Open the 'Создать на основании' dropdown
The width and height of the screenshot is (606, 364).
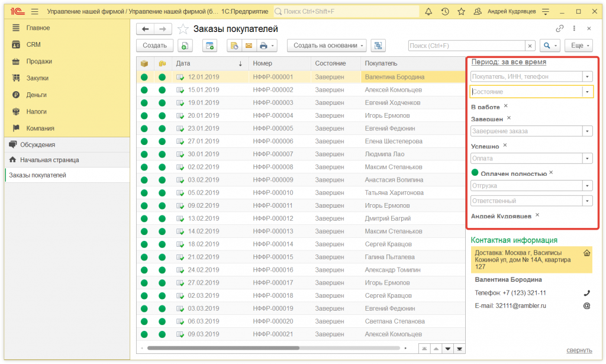(x=327, y=46)
